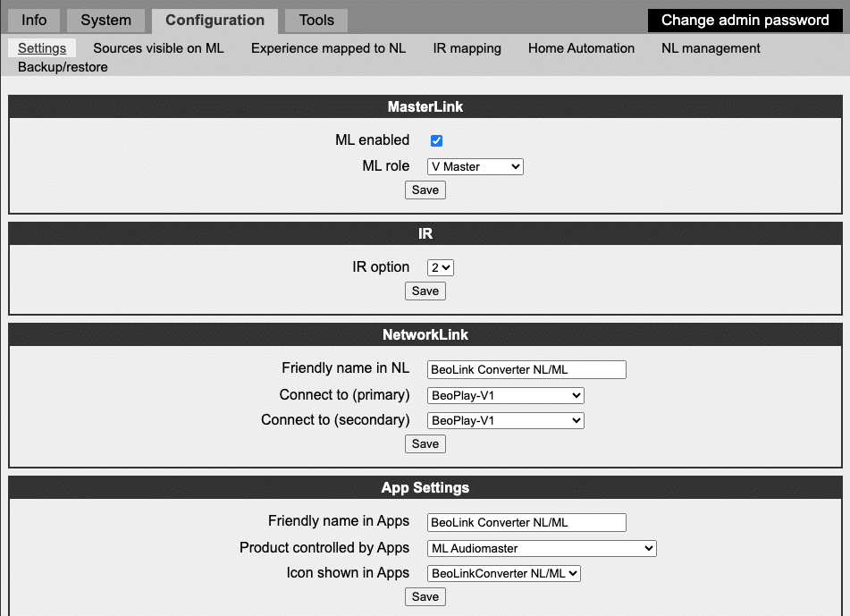Click the MasterLink section header
This screenshot has height=616, width=850.
[x=425, y=106]
